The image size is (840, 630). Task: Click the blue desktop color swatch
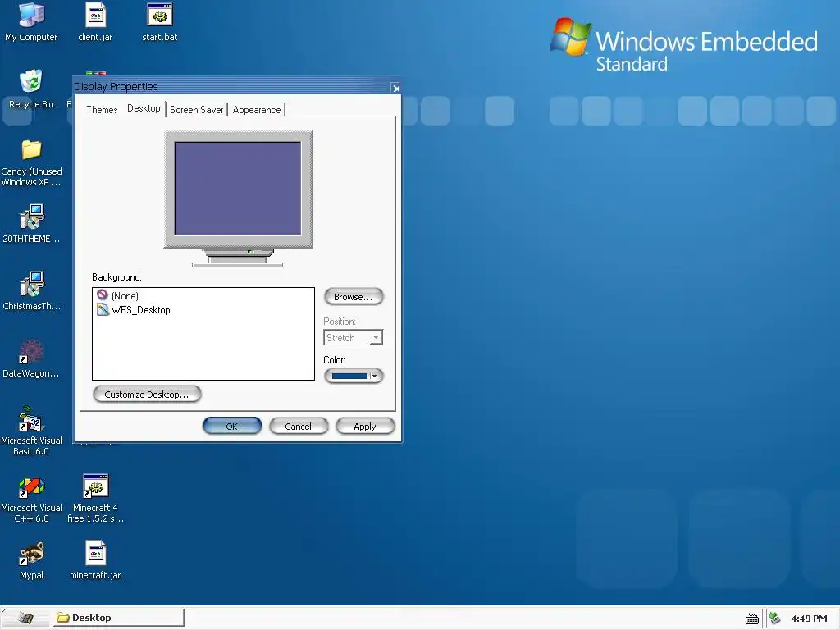click(x=349, y=376)
